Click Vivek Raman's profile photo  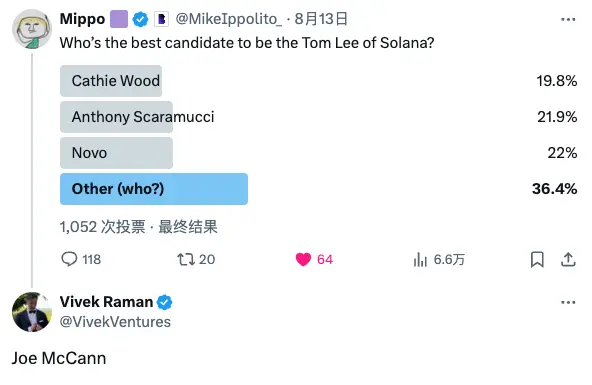(32, 312)
